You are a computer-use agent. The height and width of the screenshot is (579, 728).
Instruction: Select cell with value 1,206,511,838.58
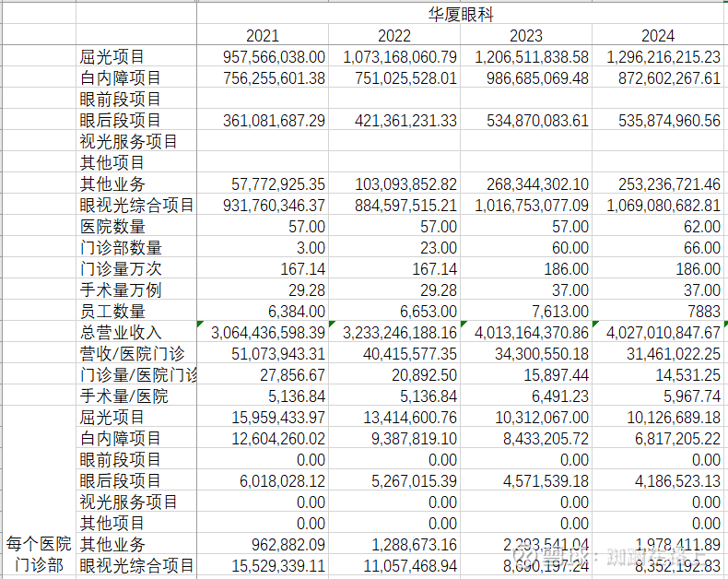[526, 56]
